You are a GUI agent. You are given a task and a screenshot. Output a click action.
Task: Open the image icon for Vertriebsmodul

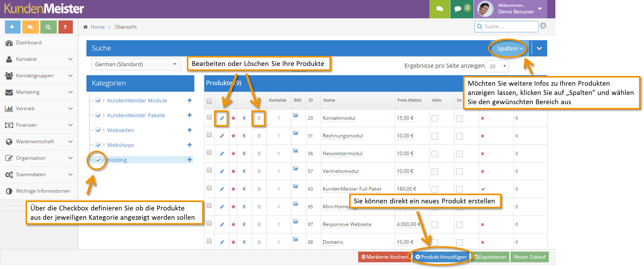tap(296, 169)
